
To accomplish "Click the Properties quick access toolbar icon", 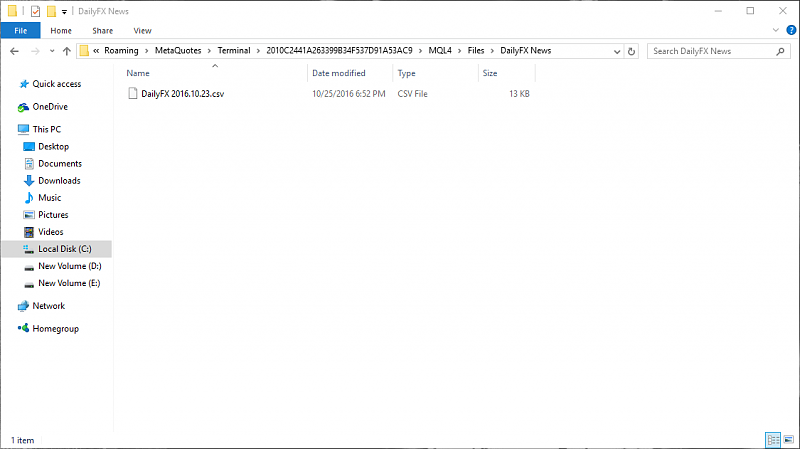I will coord(35,11).
